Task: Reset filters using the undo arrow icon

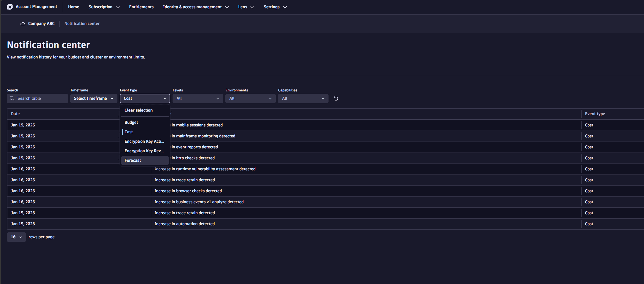Action: pos(336,98)
